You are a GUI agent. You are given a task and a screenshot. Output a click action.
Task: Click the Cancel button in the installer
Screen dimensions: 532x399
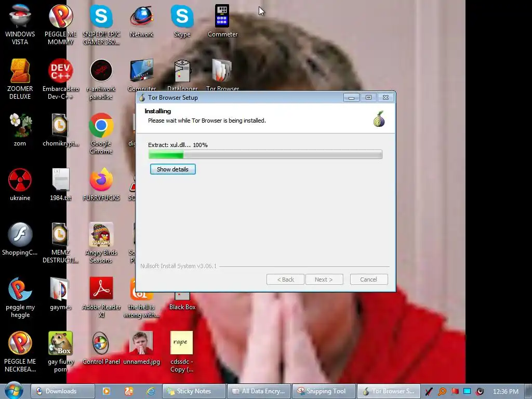368,280
